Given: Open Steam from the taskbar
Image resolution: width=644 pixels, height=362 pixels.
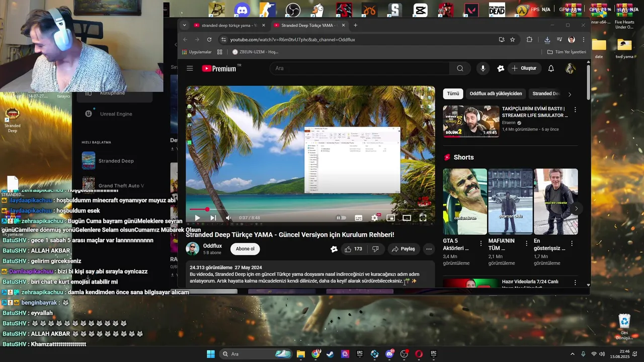Looking at the screenshot, I should [330, 354].
